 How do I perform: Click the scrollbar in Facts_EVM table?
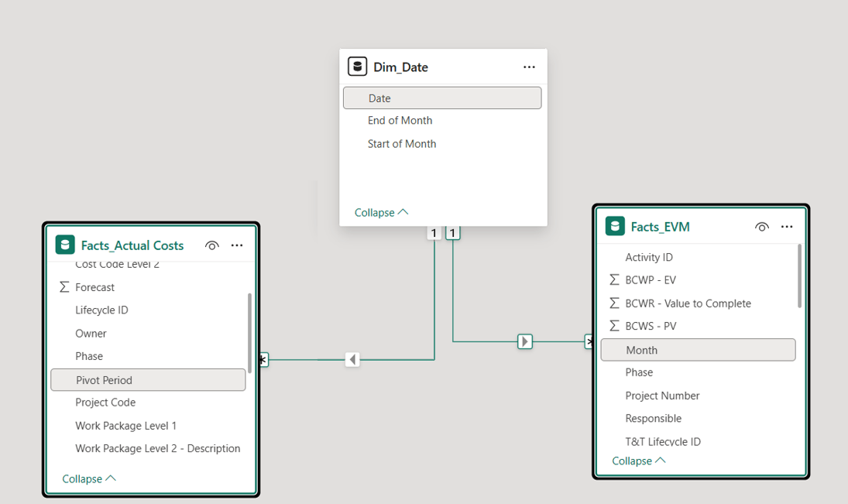(799, 276)
